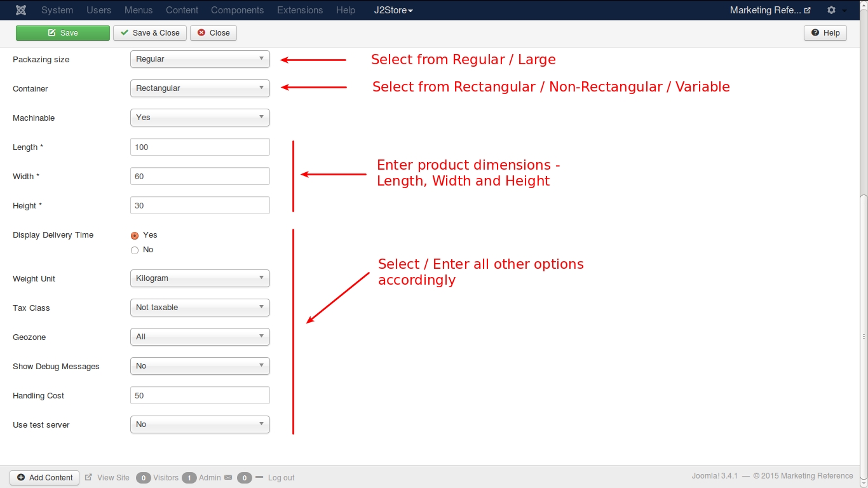The height and width of the screenshot is (488, 868).
Task: Open the J2Store menu
Action: tap(393, 10)
